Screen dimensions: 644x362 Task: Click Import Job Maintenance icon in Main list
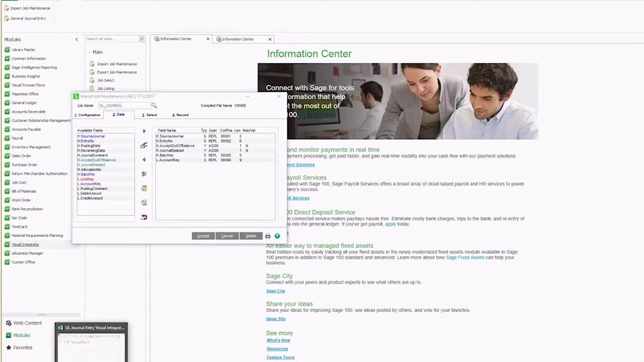(x=92, y=64)
